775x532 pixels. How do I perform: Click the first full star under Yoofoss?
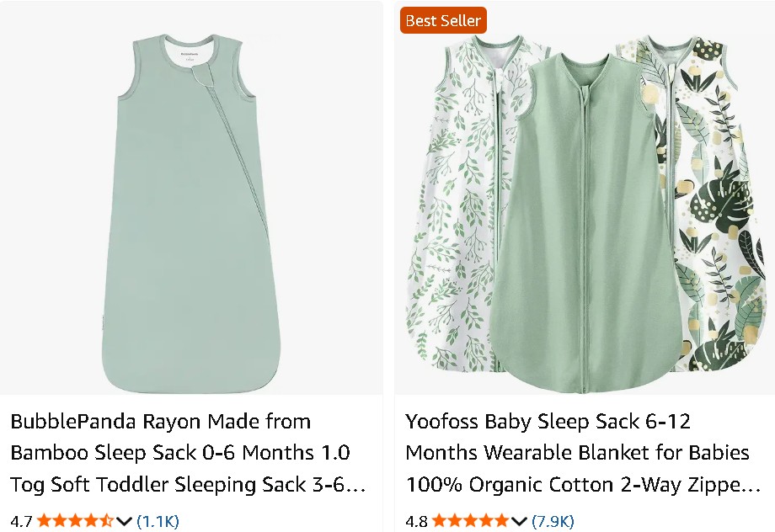pos(440,521)
